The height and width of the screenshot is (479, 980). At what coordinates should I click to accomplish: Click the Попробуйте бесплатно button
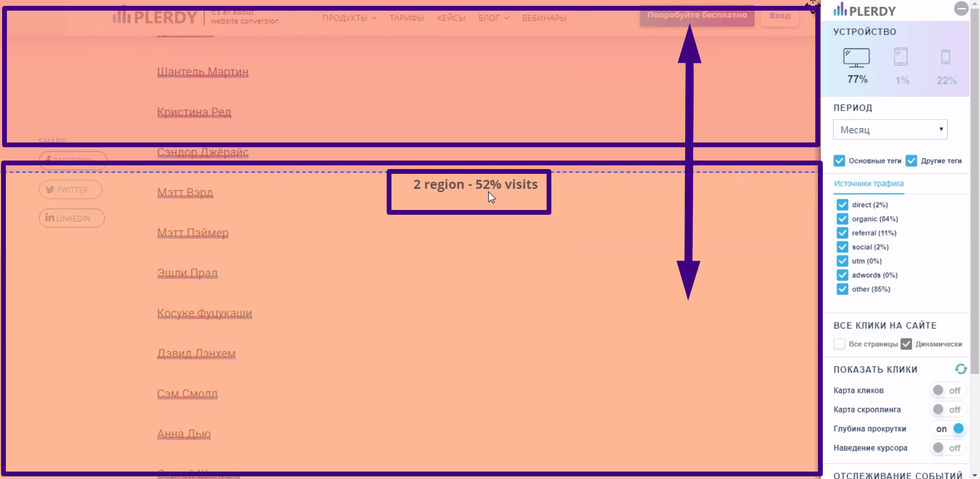(697, 15)
